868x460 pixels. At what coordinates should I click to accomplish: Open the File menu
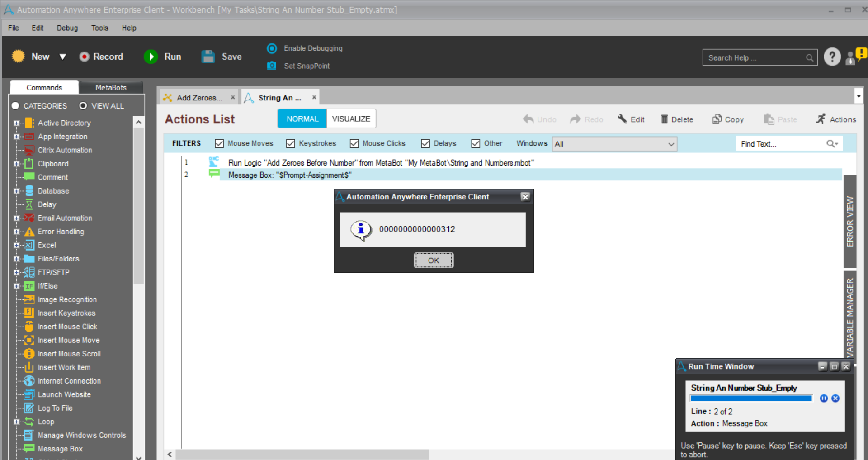pos(14,28)
